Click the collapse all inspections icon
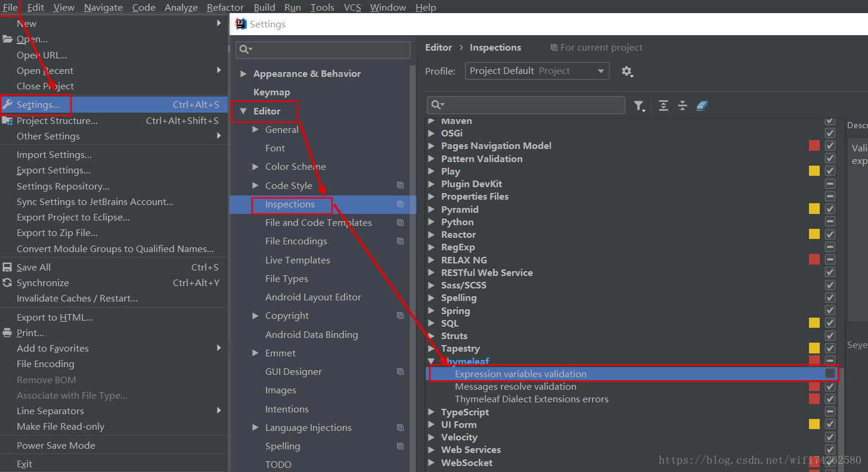This screenshot has width=868, height=472. [683, 105]
